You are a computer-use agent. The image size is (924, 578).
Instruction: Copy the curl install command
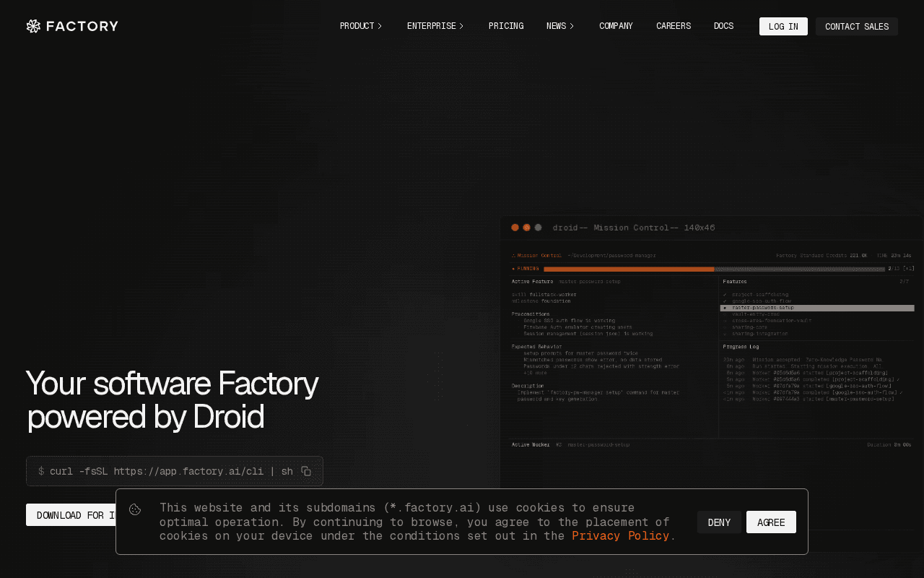click(306, 471)
